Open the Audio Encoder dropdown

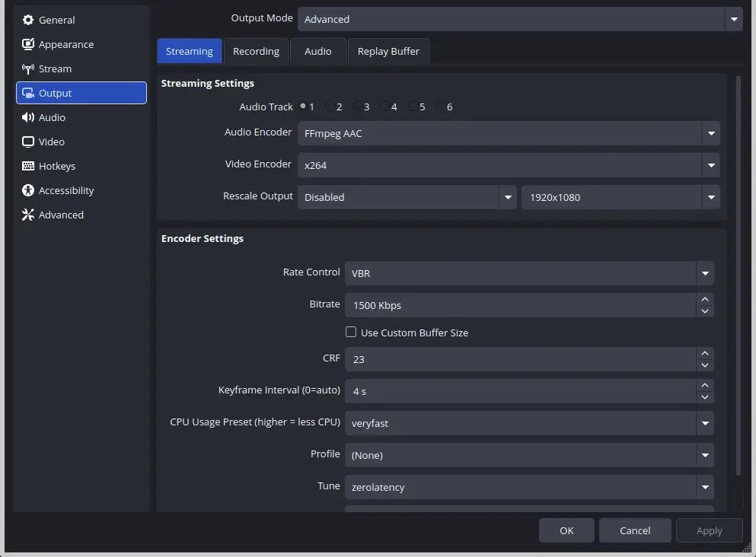[x=509, y=133]
